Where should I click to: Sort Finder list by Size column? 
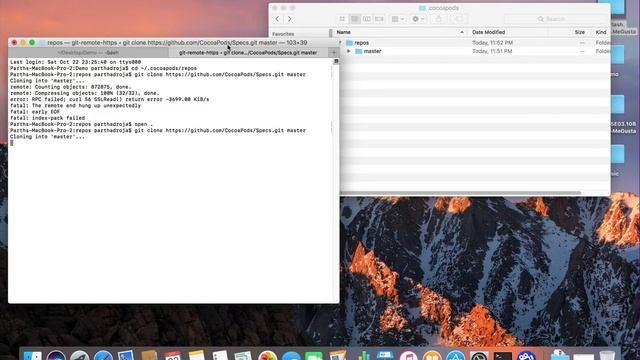coord(580,32)
